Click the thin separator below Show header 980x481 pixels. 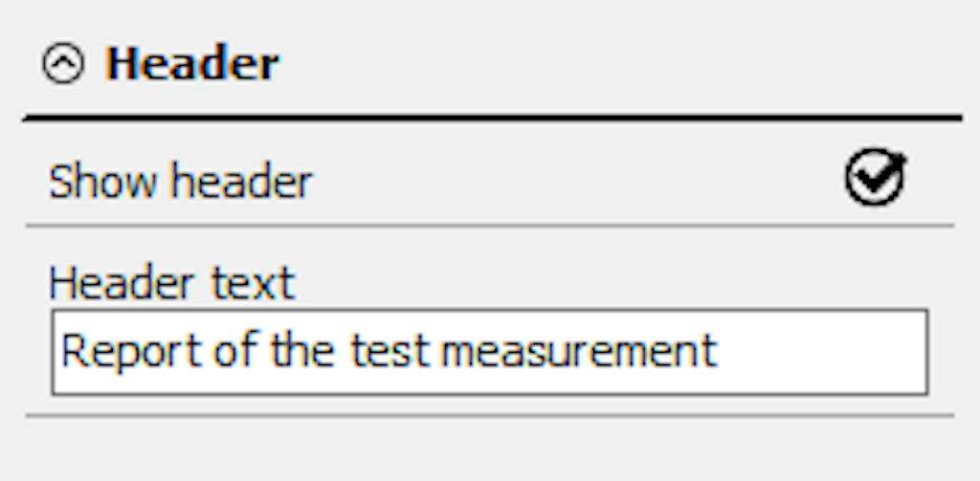click(490, 226)
